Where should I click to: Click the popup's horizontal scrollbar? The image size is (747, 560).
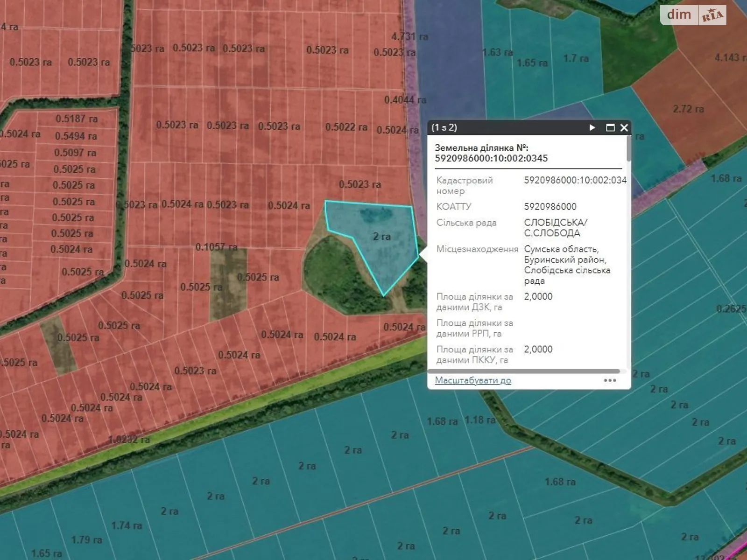(x=523, y=371)
